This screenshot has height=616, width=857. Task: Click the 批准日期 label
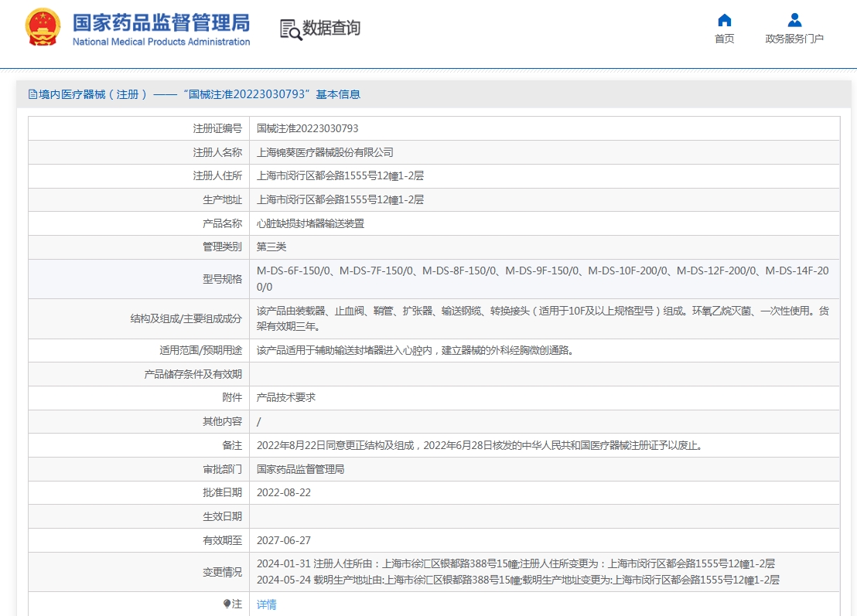click(x=223, y=492)
